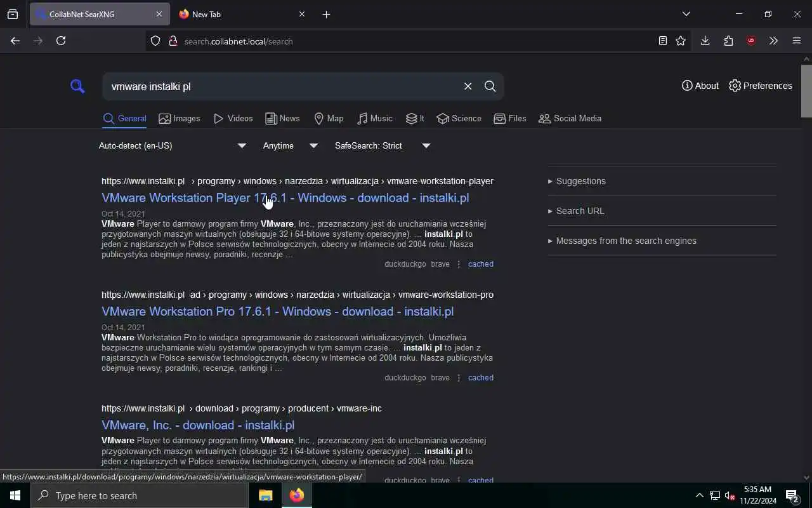Click the tracking protection shield icon

click(155, 41)
